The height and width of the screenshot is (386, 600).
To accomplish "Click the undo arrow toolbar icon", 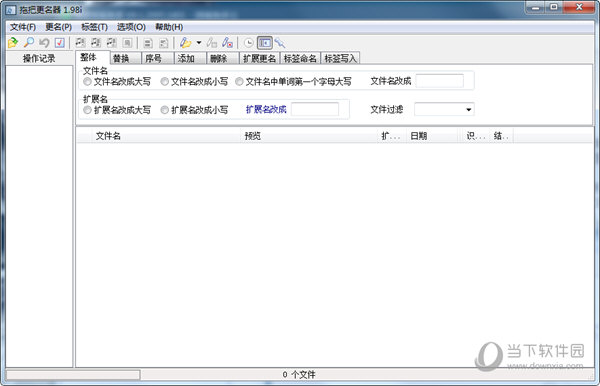I will (44, 42).
